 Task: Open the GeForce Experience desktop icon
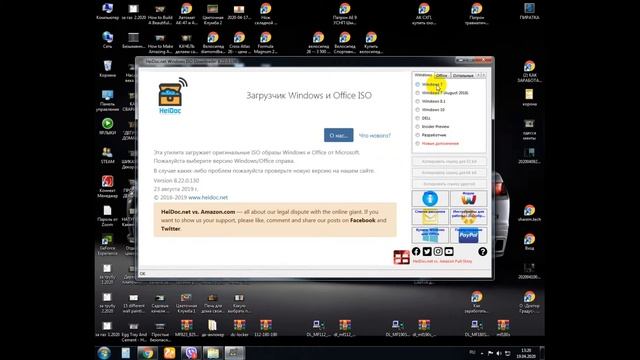[107, 244]
